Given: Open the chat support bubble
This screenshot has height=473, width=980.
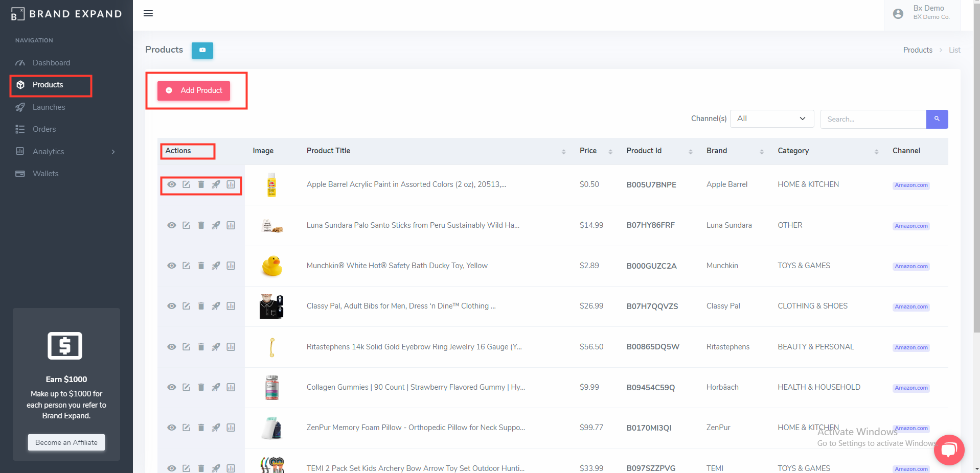Looking at the screenshot, I should coord(949,450).
